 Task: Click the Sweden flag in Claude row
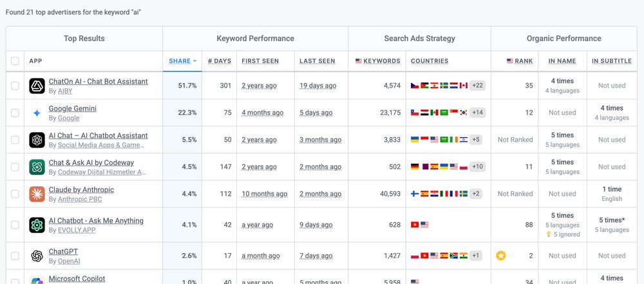(463, 194)
